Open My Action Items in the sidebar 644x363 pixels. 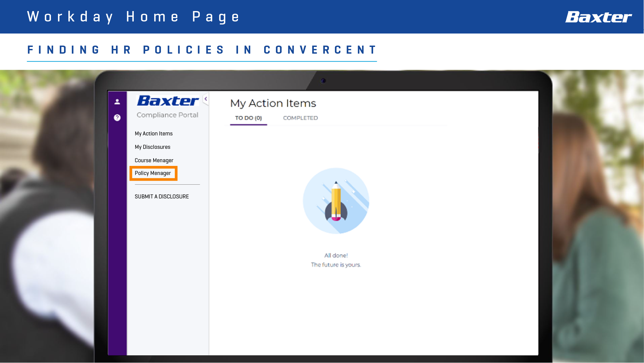[154, 133]
